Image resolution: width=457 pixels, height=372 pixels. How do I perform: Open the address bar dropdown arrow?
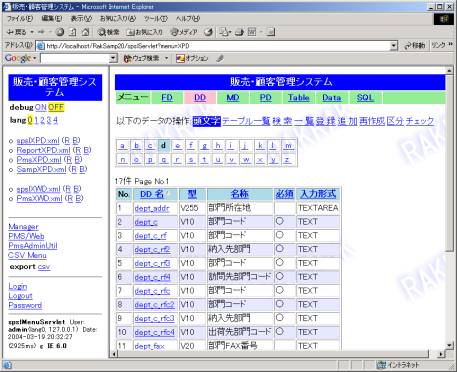(x=394, y=46)
